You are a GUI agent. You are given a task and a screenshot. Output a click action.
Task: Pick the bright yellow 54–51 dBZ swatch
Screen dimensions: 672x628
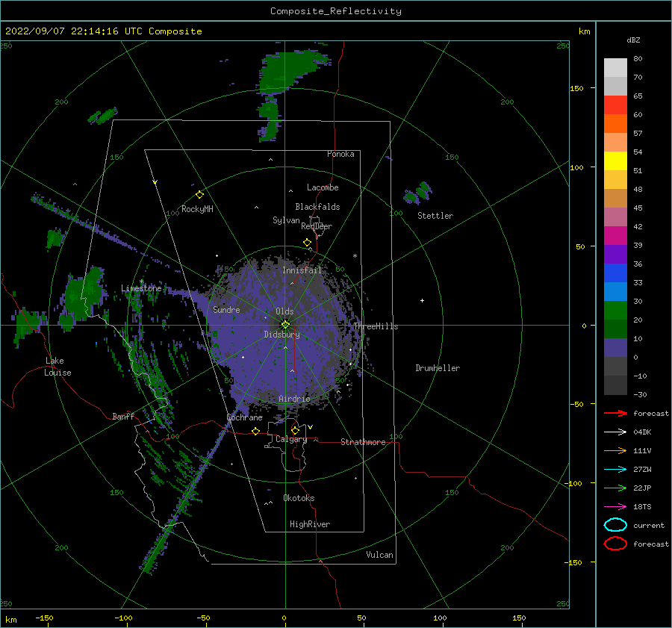[x=615, y=161]
